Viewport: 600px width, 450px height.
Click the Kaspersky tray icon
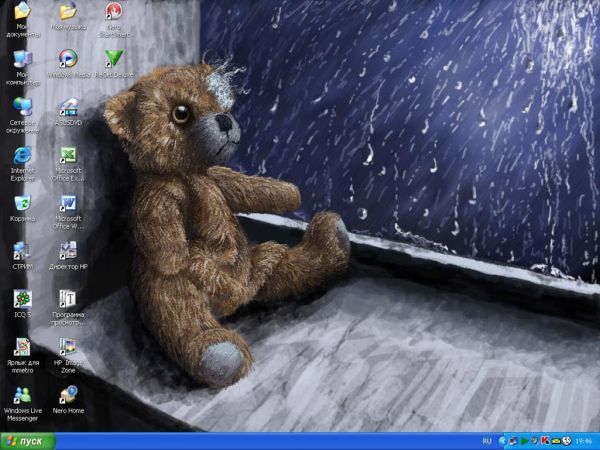point(546,441)
